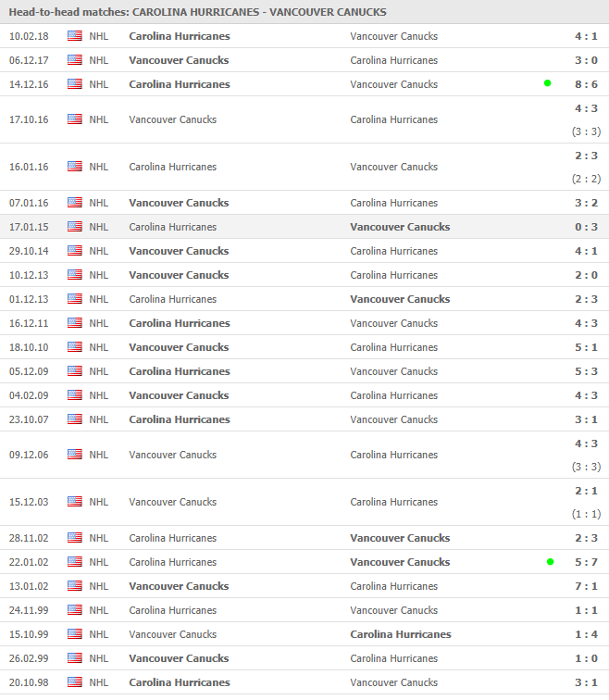Select Carolina Hurricanes away team in 07.01.16 row

pos(394,203)
